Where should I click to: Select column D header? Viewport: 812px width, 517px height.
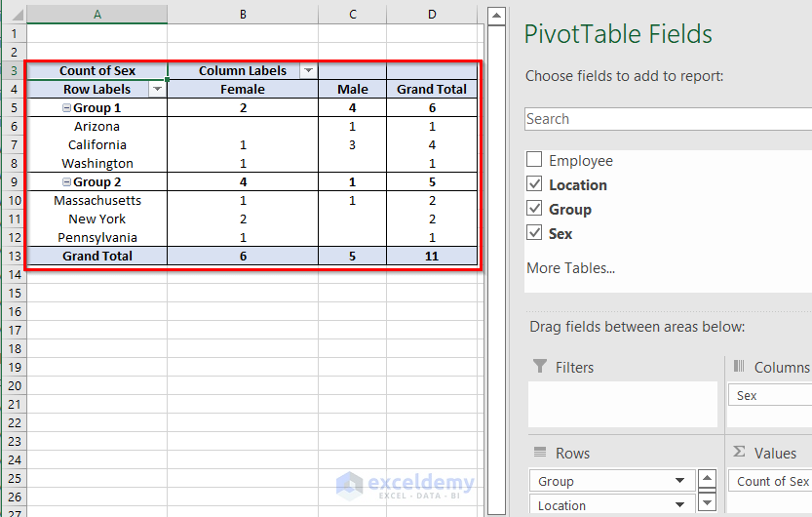click(432, 15)
